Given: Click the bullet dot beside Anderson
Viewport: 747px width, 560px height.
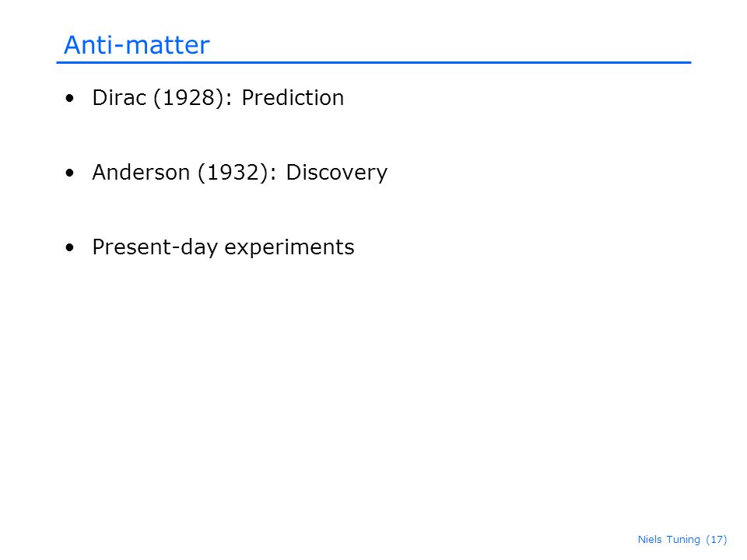Looking at the screenshot, I should coord(70,173).
